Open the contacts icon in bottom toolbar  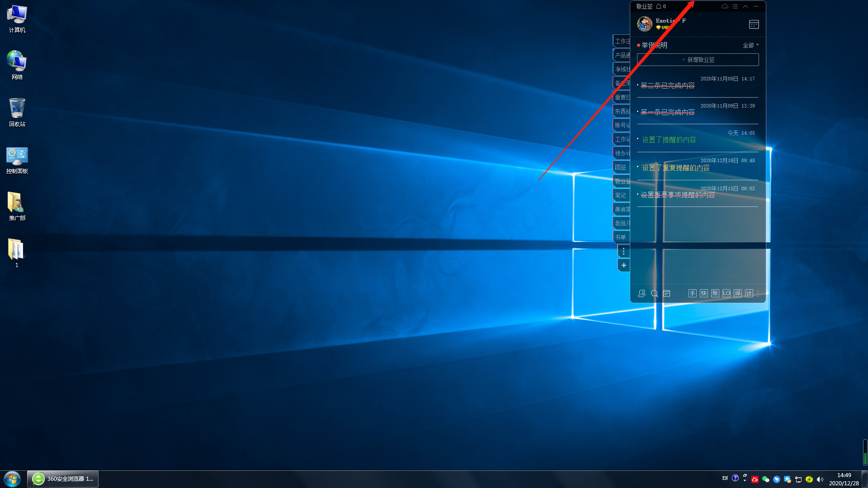[642, 293]
